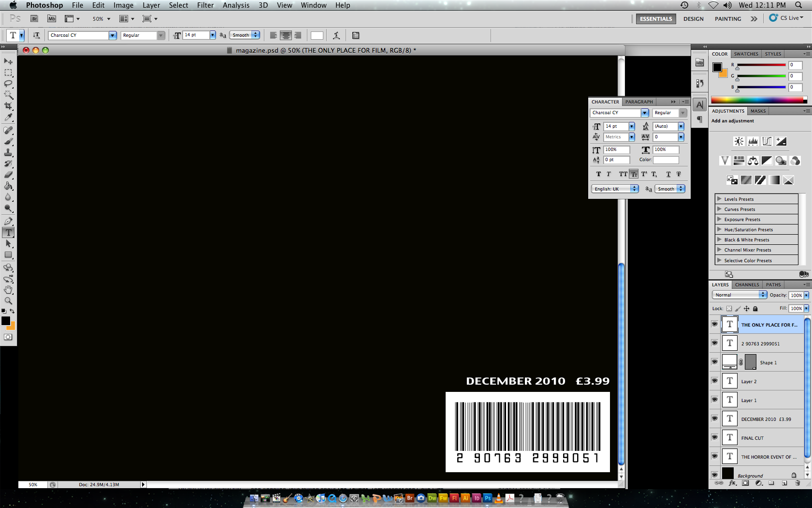Image resolution: width=812 pixels, height=508 pixels.
Task: Switch to the Painting workspace
Action: pyautogui.click(x=728, y=19)
